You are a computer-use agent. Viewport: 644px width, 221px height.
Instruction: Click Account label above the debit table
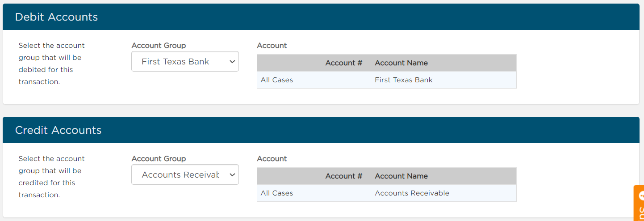pos(272,45)
